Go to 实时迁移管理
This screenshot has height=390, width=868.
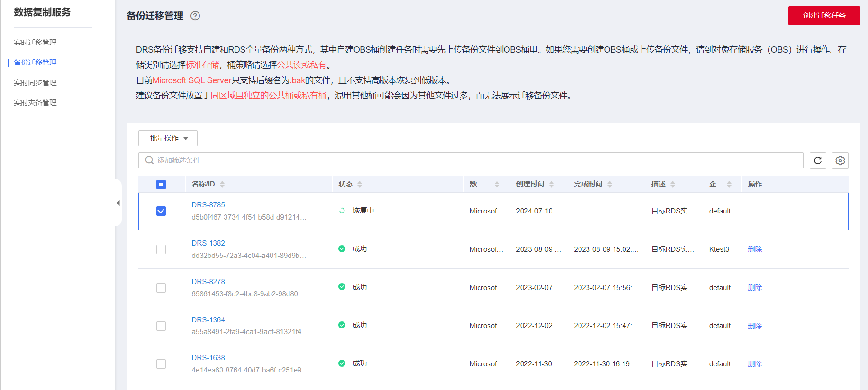click(x=35, y=43)
